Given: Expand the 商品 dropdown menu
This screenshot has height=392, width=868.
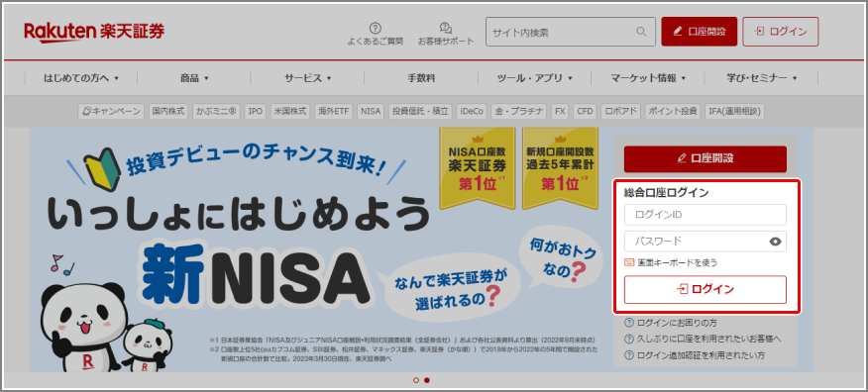Looking at the screenshot, I should point(194,78).
